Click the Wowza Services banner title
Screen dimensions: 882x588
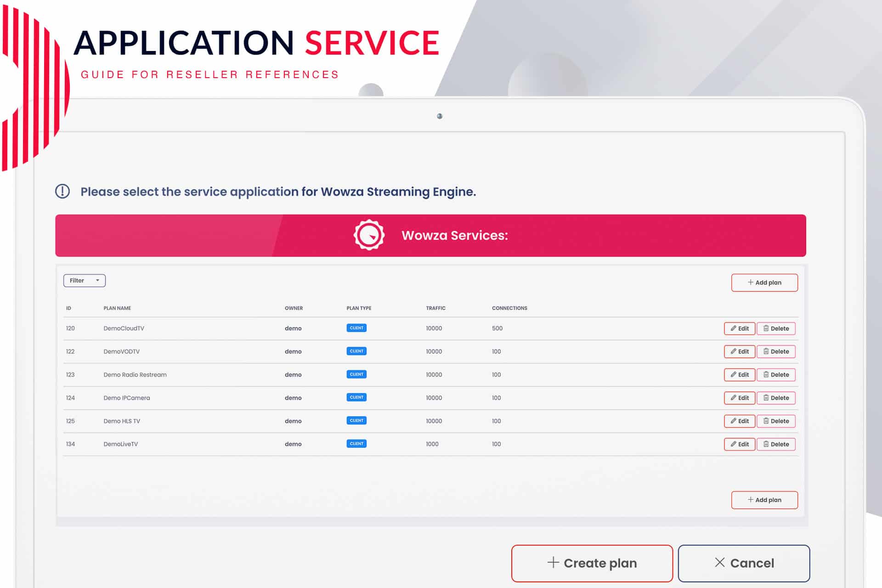tap(455, 235)
